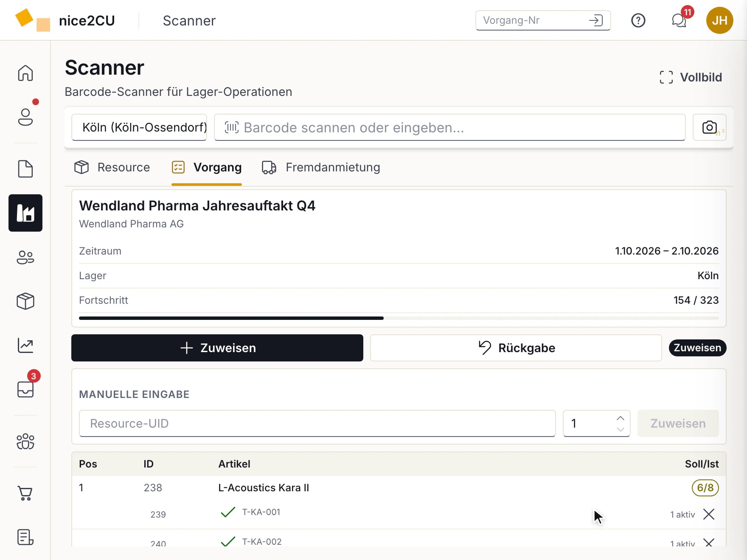
Task: Click the 6/8 Soll/Ist badge
Action: pyautogui.click(x=705, y=488)
